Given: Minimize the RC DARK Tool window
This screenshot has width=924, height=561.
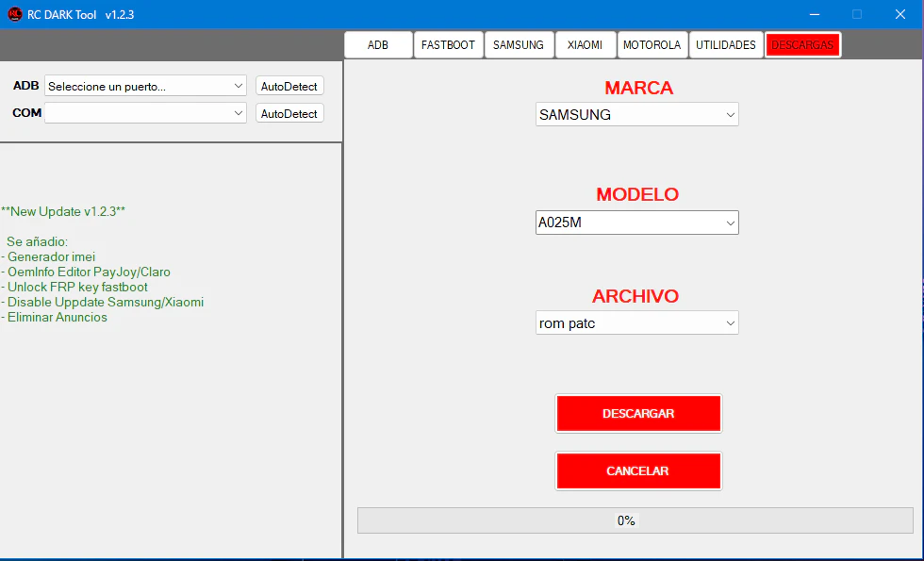Looking at the screenshot, I should [815, 14].
